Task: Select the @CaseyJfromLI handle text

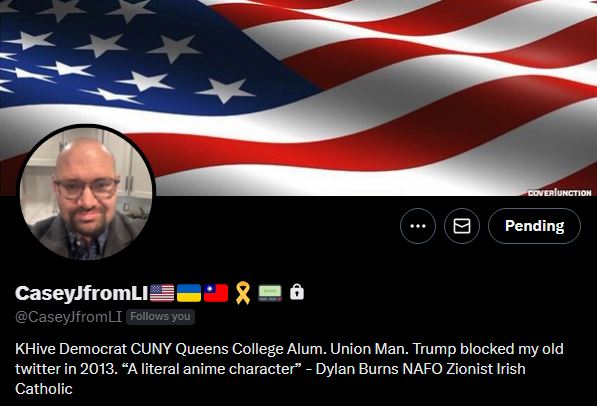Action: pyautogui.click(x=69, y=317)
